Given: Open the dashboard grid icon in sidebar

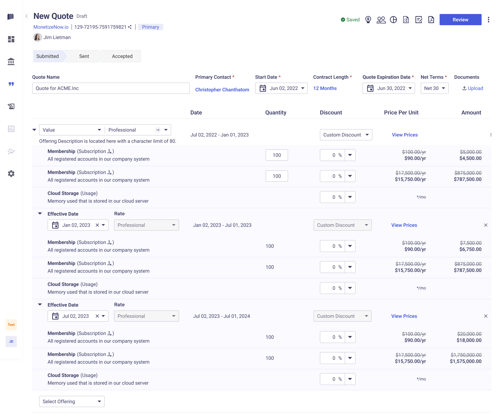Looking at the screenshot, I should tap(11, 39).
